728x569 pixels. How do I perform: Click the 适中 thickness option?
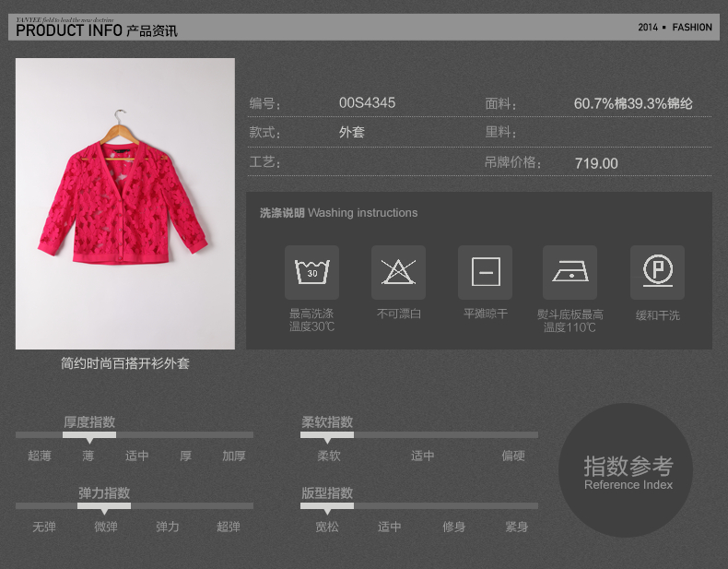[137, 456]
